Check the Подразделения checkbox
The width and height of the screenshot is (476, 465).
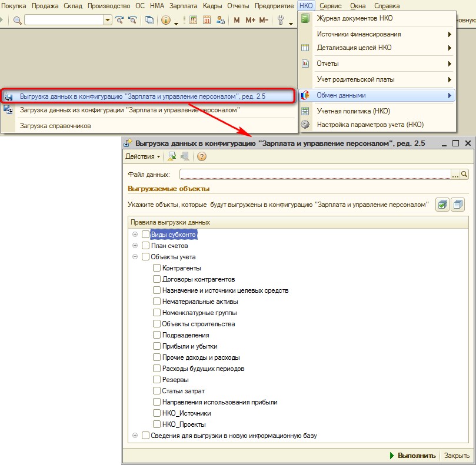[157, 335]
